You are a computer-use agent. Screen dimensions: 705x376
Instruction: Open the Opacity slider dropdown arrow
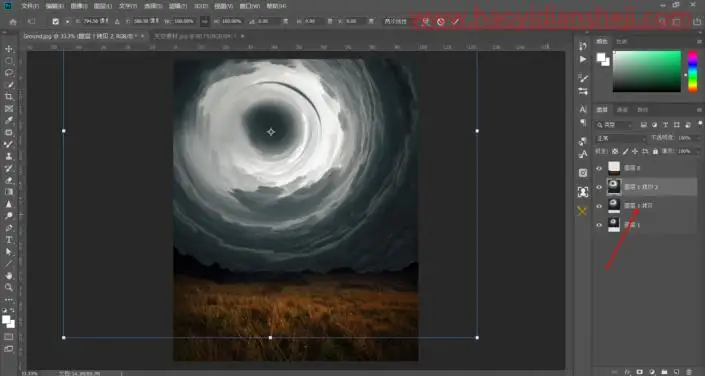pyautogui.click(x=698, y=138)
